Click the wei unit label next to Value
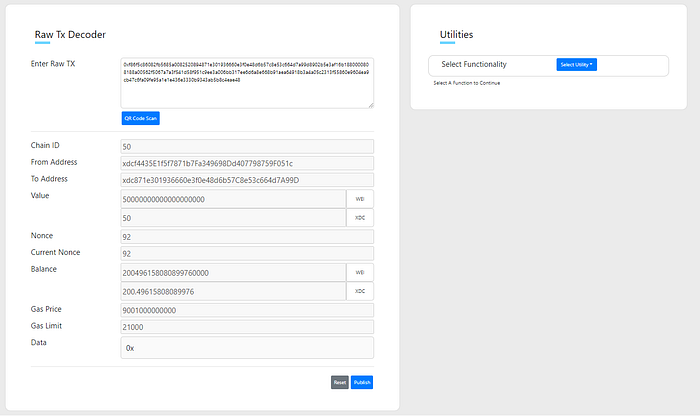The height and width of the screenshot is (416, 700). click(x=360, y=199)
